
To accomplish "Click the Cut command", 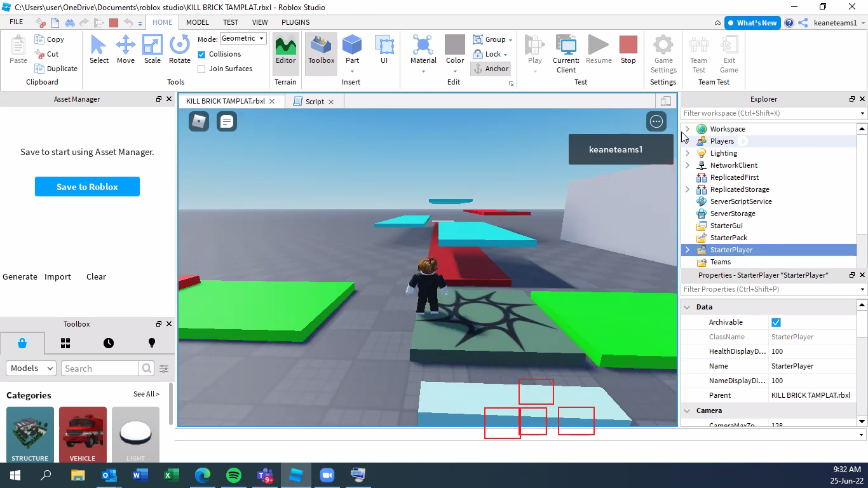I will 47,54.
